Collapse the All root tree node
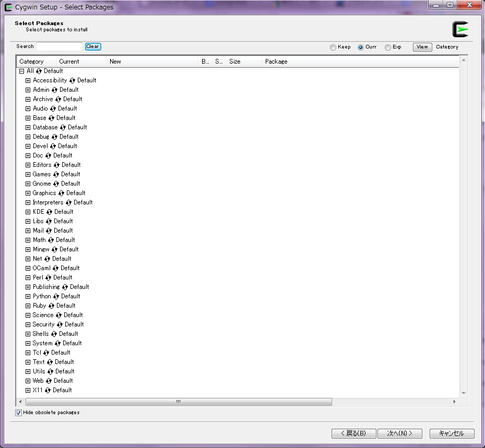Image resolution: width=485 pixels, height=448 pixels. click(x=22, y=71)
